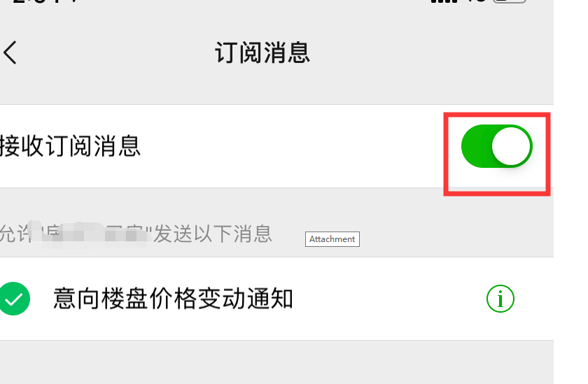Tap the network type text beside signal bars
Image resolution: width=588 pixels, height=384 pixels.
475,1
